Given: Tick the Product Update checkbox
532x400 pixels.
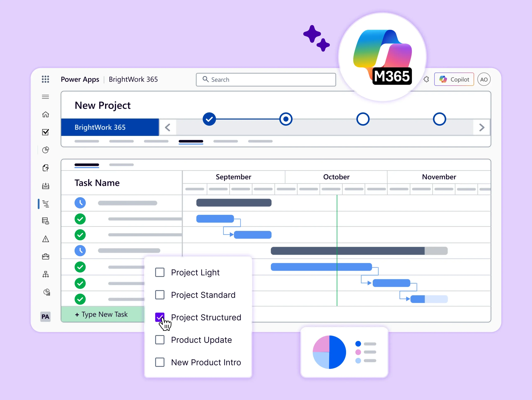Looking at the screenshot, I should click(x=160, y=340).
